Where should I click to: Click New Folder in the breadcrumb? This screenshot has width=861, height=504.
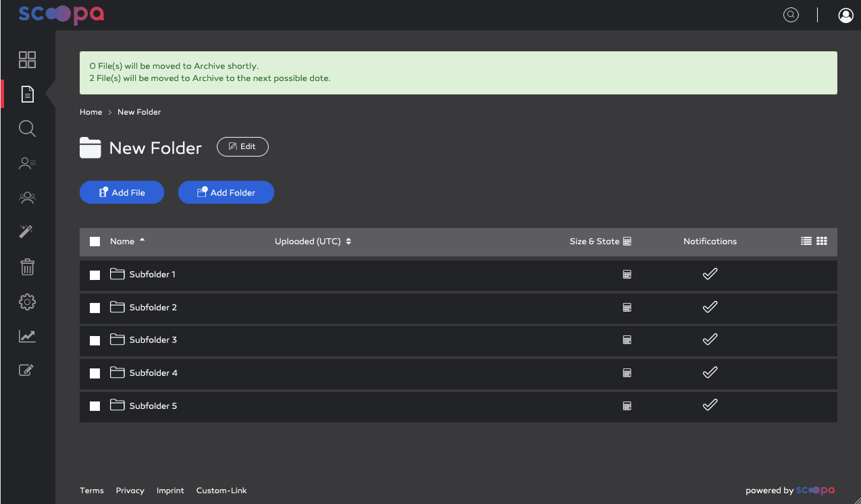(139, 112)
